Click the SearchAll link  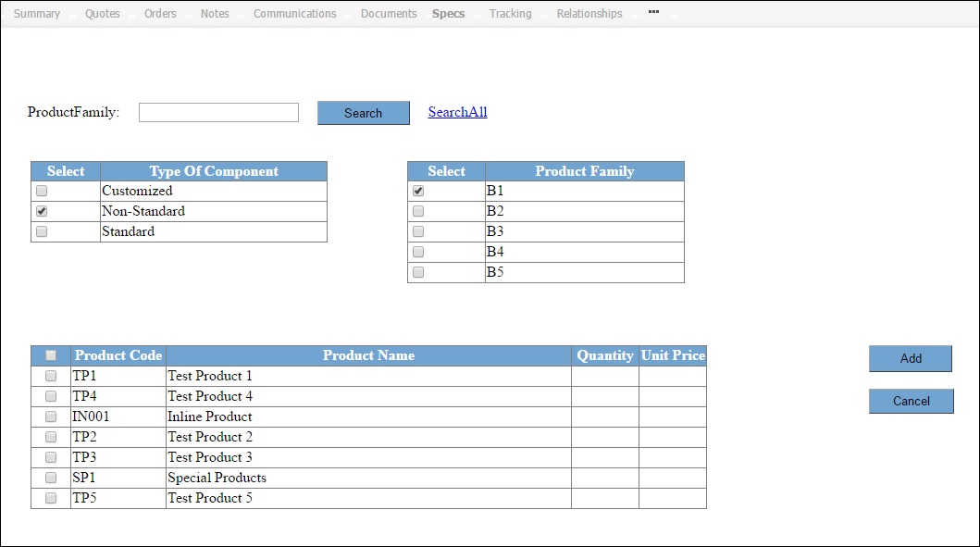pos(457,112)
